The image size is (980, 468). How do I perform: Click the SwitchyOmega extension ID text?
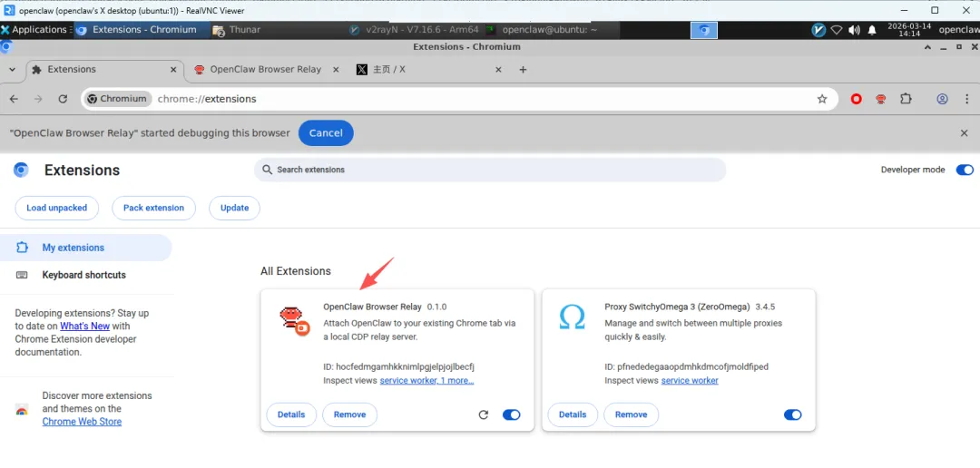click(x=686, y=366)
